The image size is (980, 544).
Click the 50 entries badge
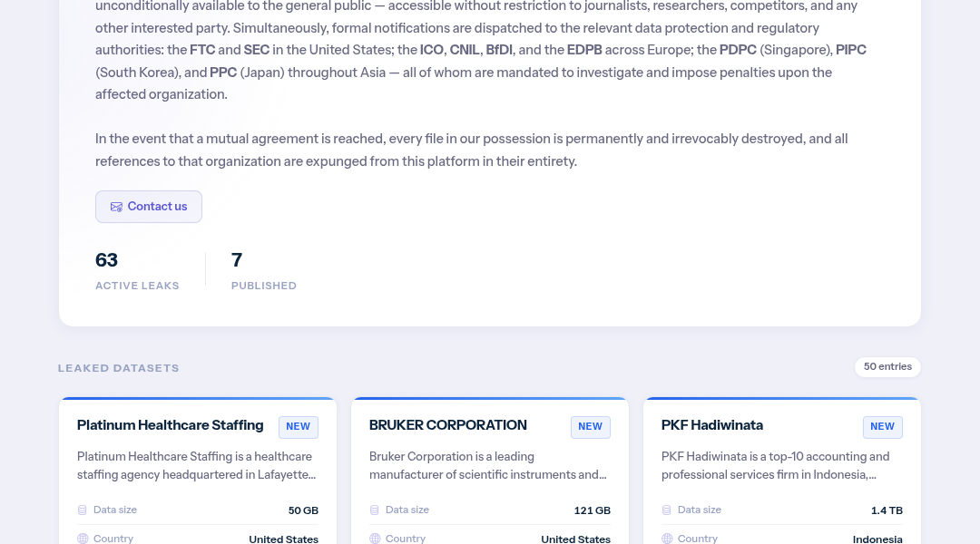click(887, 366)
